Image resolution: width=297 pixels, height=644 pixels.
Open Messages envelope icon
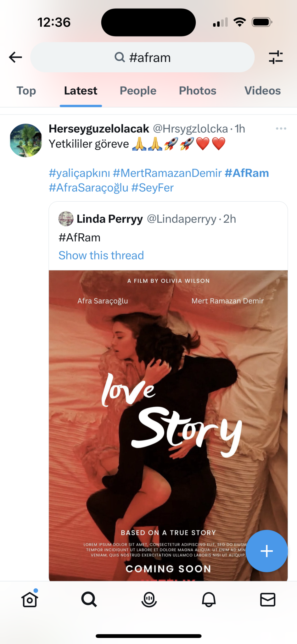point(268,599)
